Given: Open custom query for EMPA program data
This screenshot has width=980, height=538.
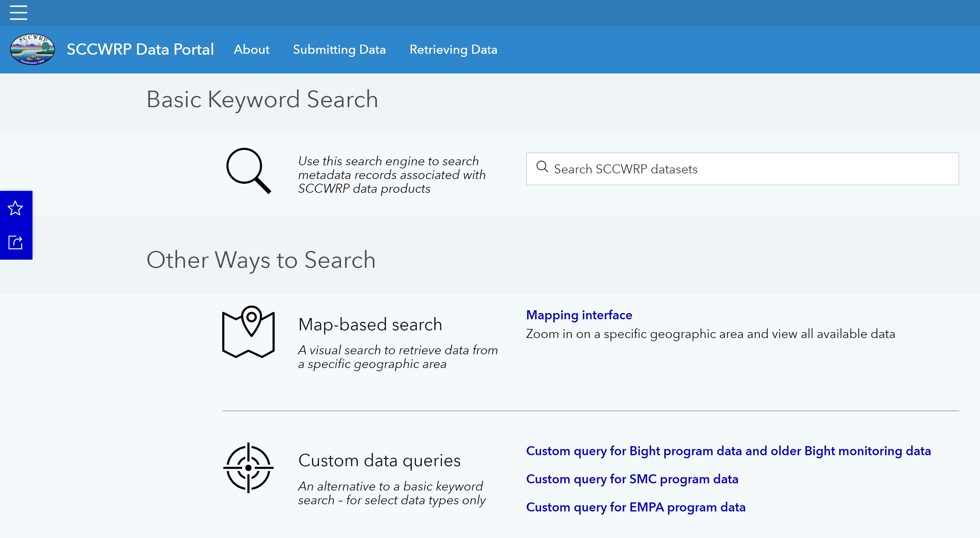Looking at the screenshot, I should pos(635,507).
